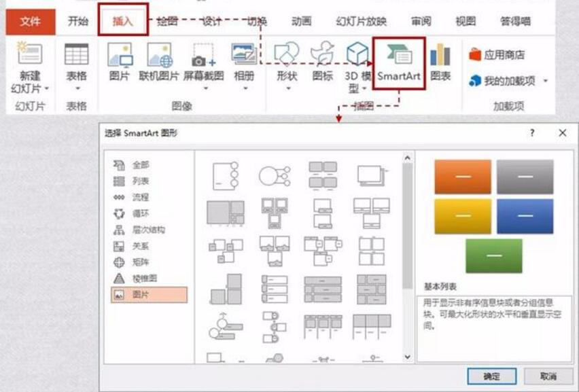The width and height of the screenshot is (579, 392).
Task: Confirm with the 确定 button
Action: pos(491,376)
